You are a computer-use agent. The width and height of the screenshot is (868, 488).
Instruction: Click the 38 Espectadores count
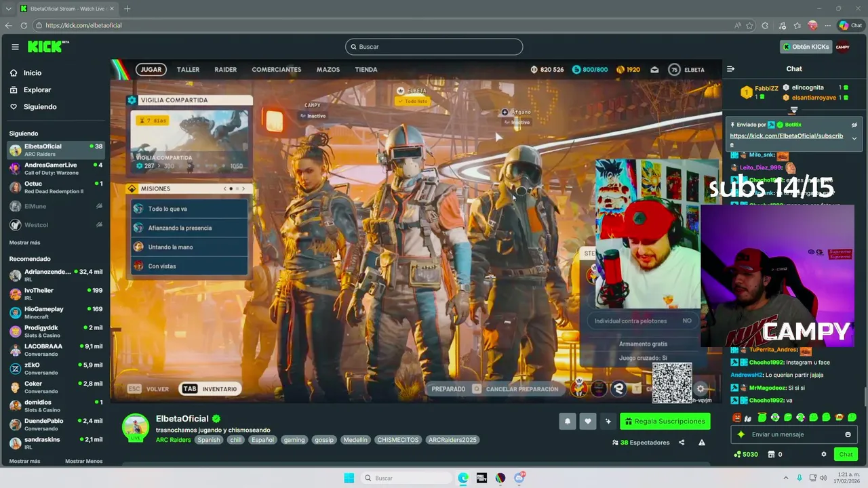coord(641,443)
